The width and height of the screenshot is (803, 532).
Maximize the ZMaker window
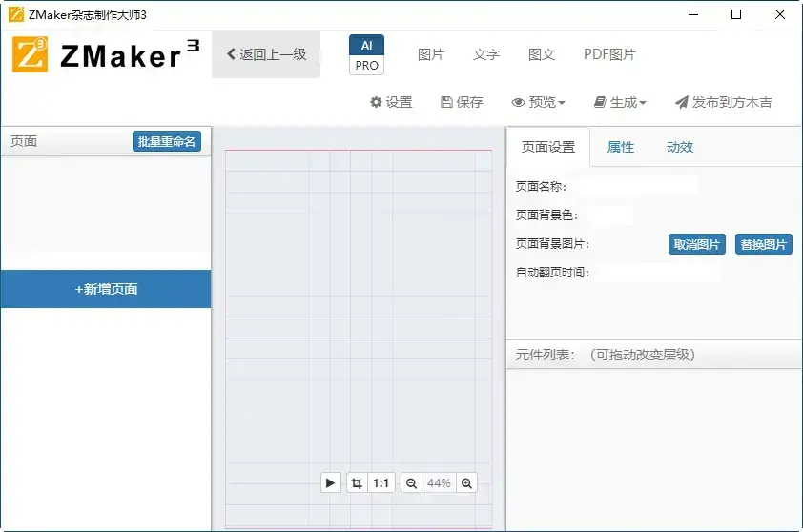[x=736, y=14]
